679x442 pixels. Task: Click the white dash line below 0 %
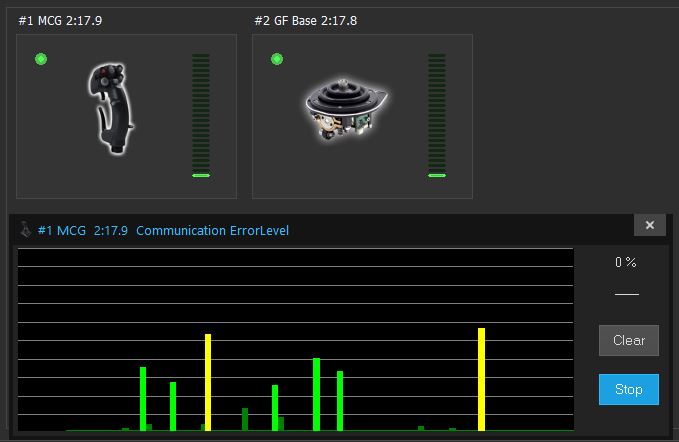626,295
